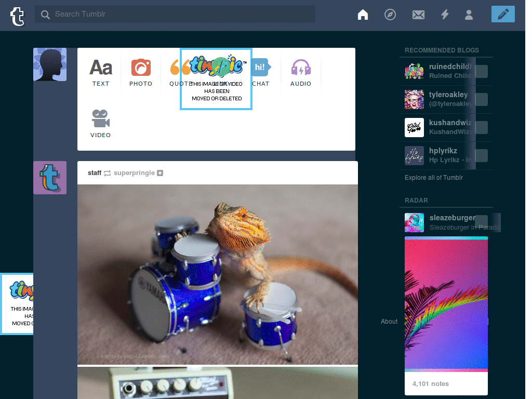
Task: Click the Search Tumblr field
Action: [175, 14]
